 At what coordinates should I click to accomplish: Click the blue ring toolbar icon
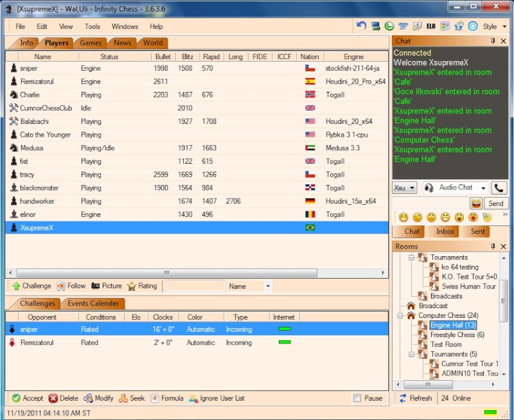473,26
